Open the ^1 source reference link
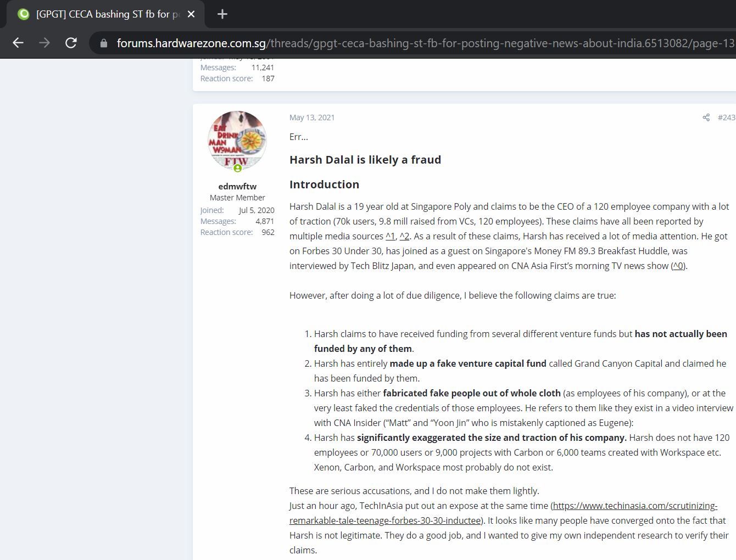Image resolution: width=736 pixels, height=560 pixels. point(390,236)
